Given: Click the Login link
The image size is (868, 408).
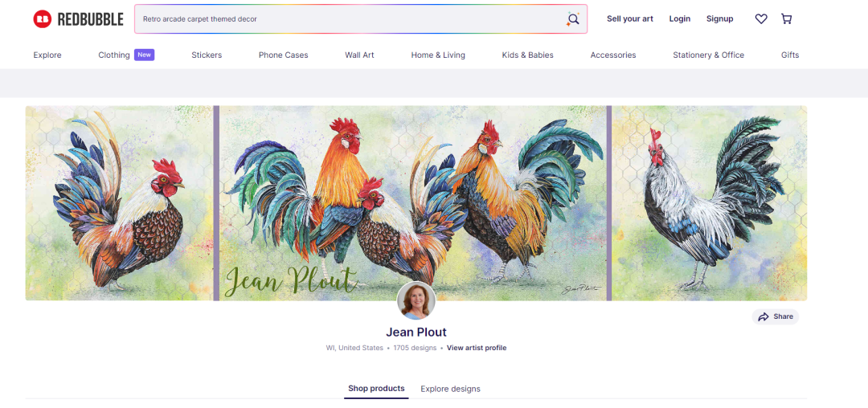Looking at the screenshot, I should click(x=680, y=18).
